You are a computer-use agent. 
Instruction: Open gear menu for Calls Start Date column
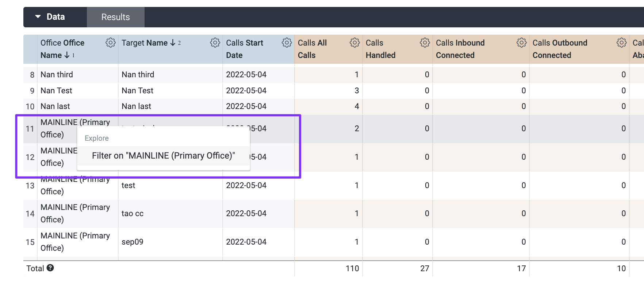[x=287, y=43]
